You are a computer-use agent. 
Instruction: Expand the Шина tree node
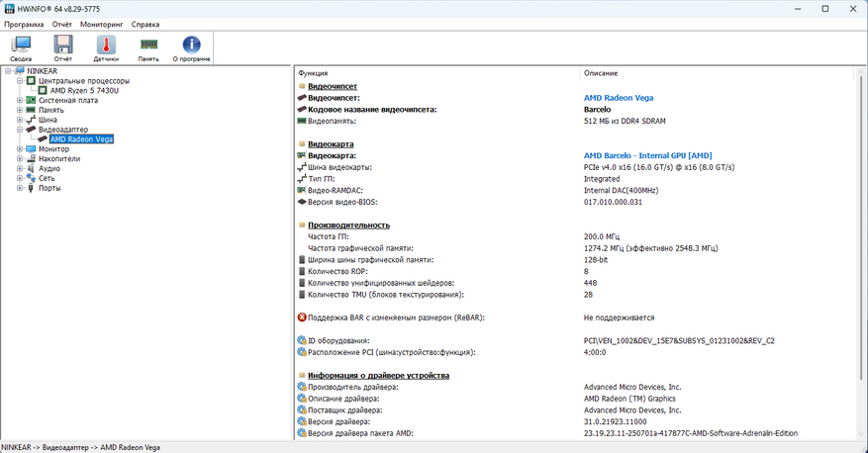pyautogui.click(x=20, y=120)
